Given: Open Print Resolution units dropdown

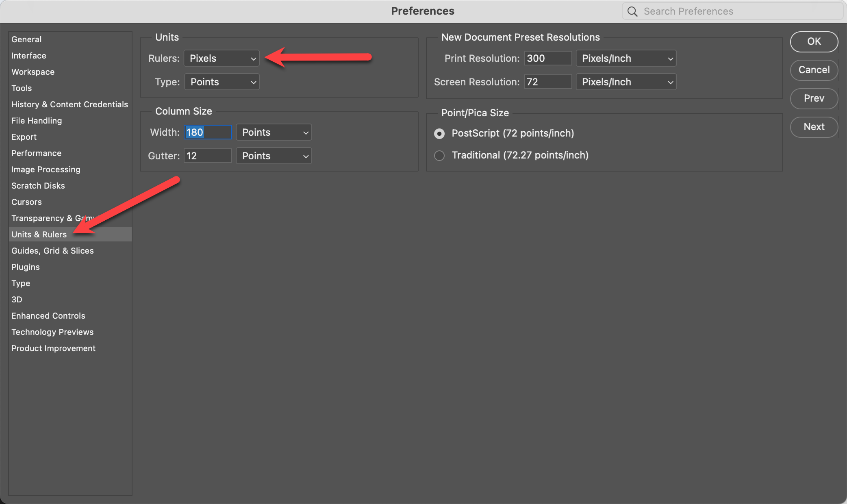Looking at the screenshot, I should click(626, 59).
